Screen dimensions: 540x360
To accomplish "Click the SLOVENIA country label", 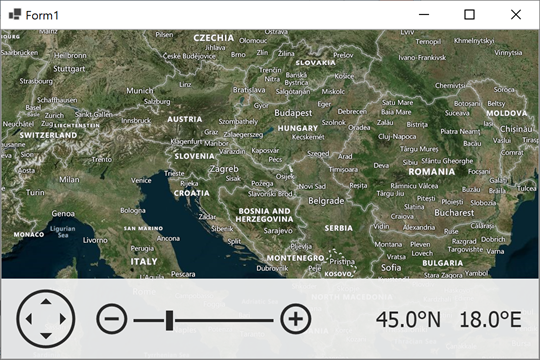I will [x=194, y=156].
